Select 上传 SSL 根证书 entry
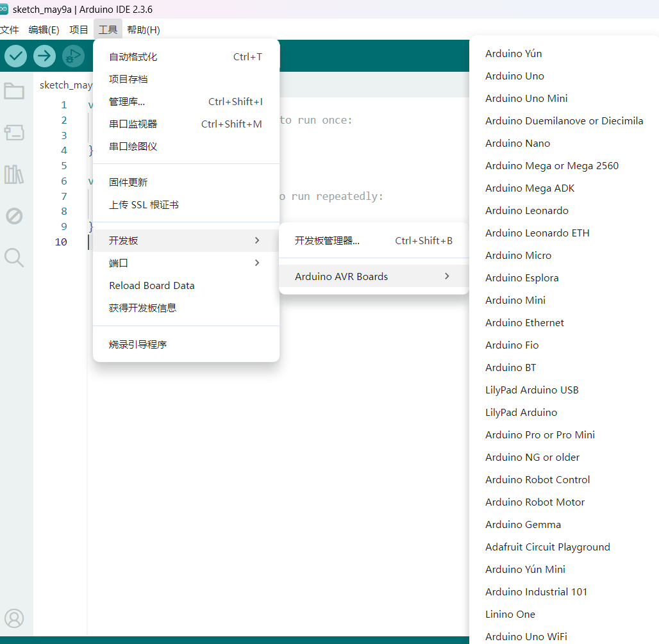 point(186,204)
